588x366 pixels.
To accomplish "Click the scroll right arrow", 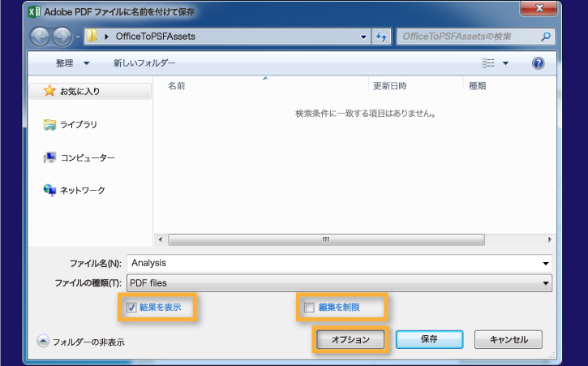I will [549, 239].
